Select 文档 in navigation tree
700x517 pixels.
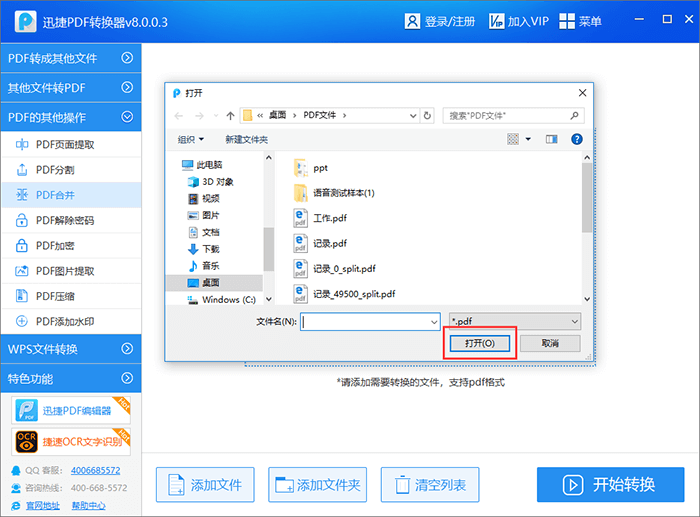pyautogui.click(x=204, y=232)
